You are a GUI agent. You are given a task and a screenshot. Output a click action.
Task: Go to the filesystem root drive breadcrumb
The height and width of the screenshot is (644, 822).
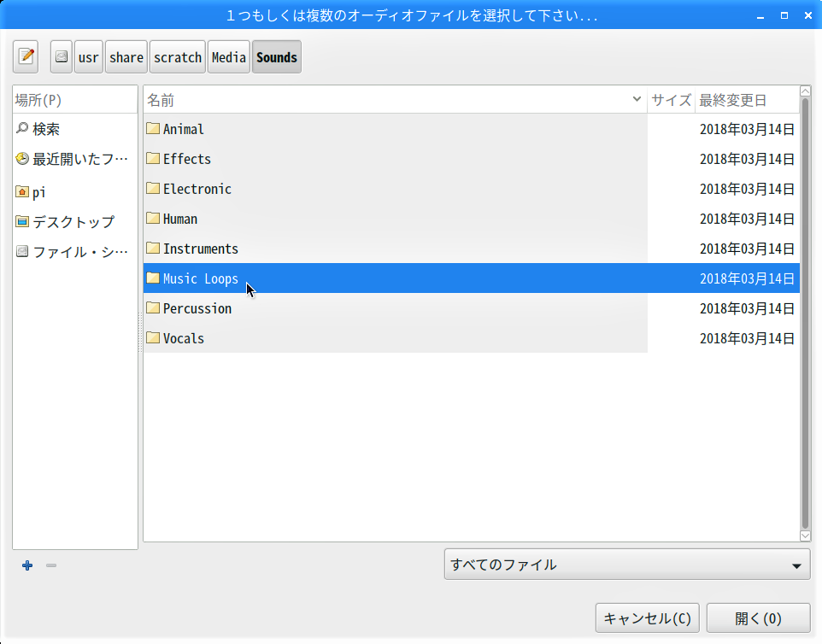click(x=62, y=56)
